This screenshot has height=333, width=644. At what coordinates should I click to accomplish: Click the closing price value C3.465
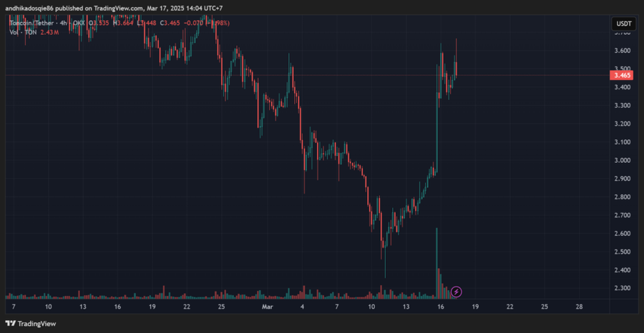pyautogui.click(x=172, y=23)
